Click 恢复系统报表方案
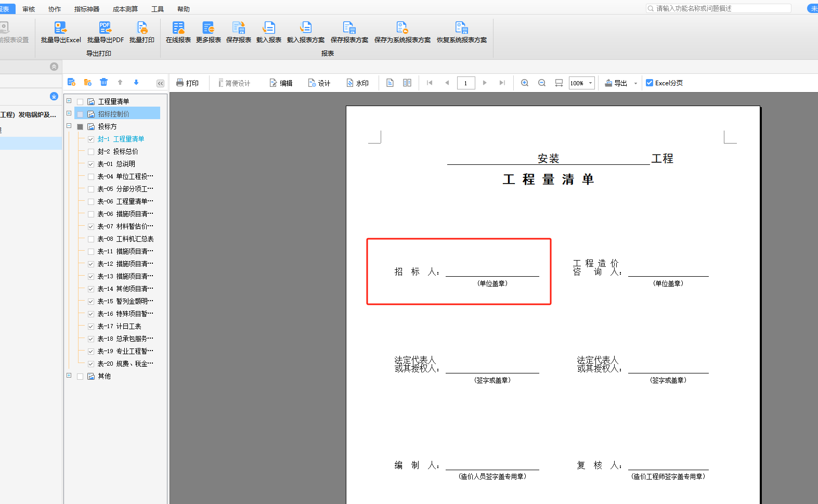Image resolution: width=818 pixels, height=504 pixels. [462, 32]
